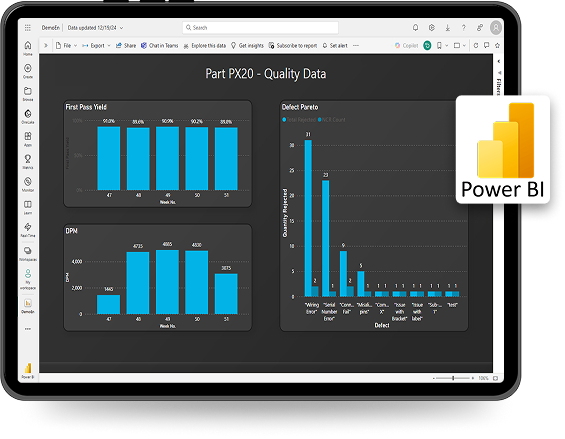The width and height of the screenshot is (565, 439).
Task: Click the green reset icon beside Copilot
Action: (x=427, y=45)
